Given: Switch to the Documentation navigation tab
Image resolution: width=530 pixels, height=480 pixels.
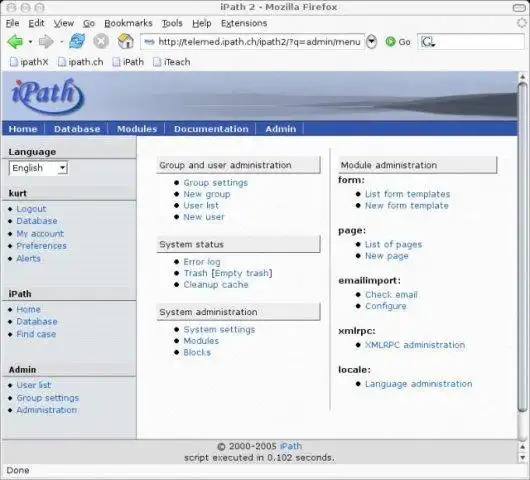Looking at the screenshot, I should 211,129.
